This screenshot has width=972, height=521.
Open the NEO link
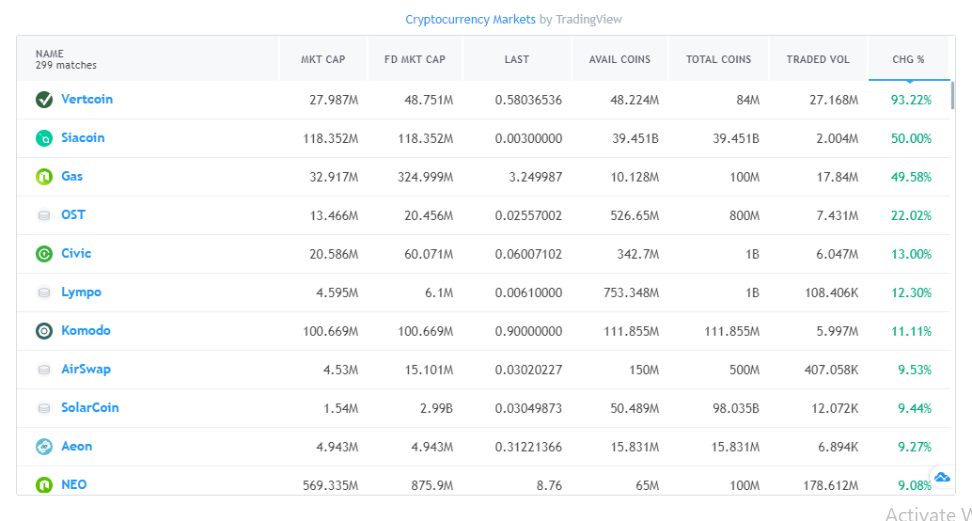[74, 484]
